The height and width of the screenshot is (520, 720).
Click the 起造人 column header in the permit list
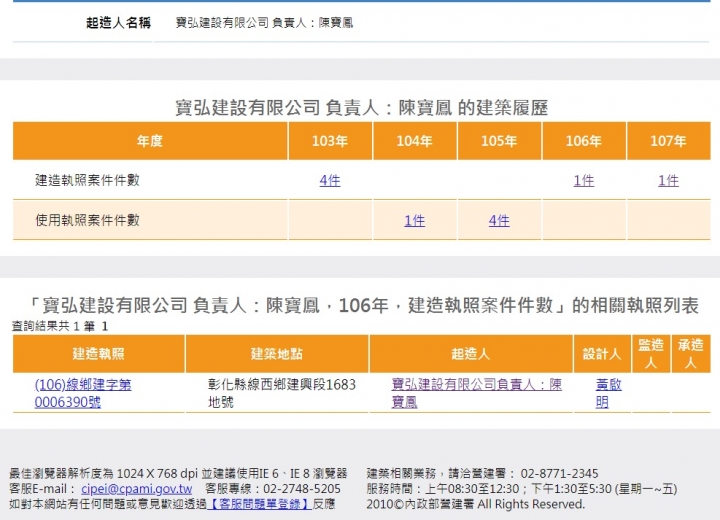pos(471,354)
